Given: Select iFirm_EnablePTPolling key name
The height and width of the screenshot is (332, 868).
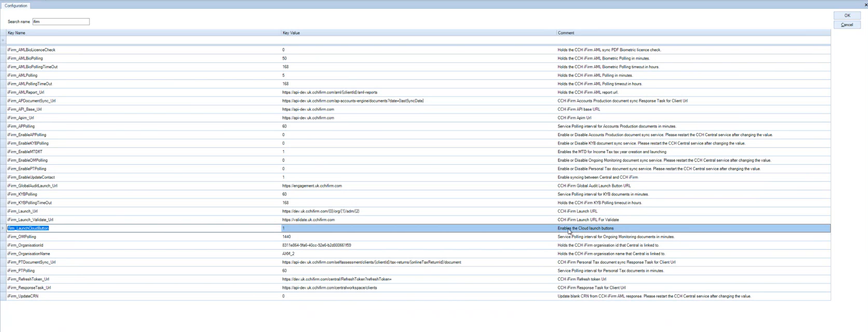Looking at the screenshot, I should click(x=26, y=169).
